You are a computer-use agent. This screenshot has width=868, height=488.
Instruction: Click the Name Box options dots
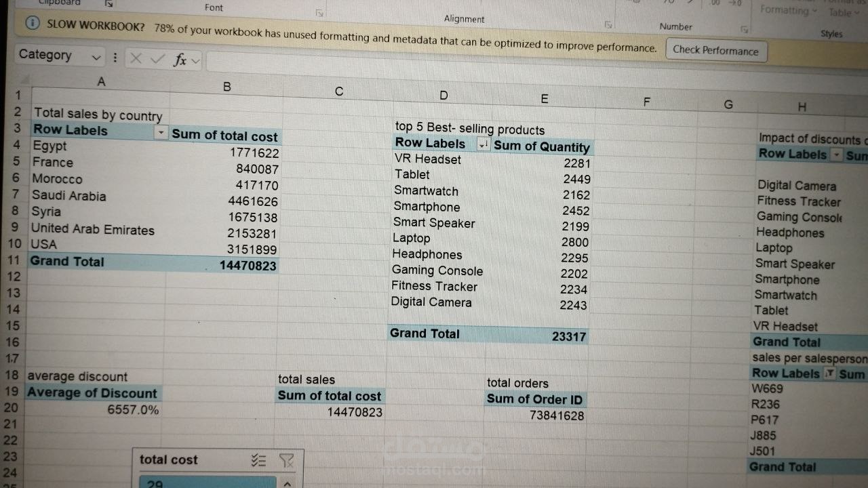pyautogui.click(x=115, y=58)
